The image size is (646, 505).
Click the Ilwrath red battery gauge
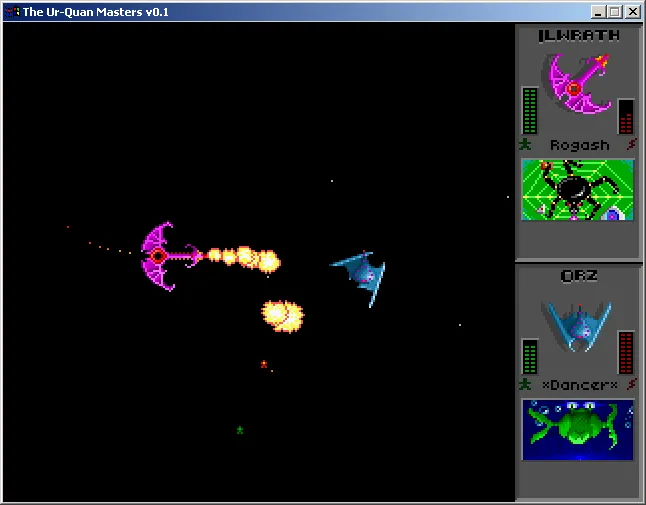coord(626,117)
